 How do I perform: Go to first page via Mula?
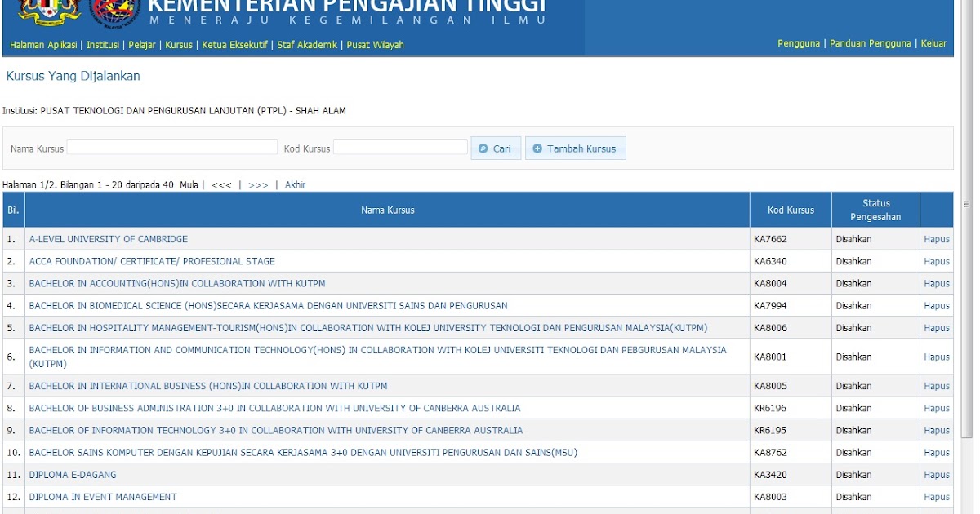(x=189, y=185)
